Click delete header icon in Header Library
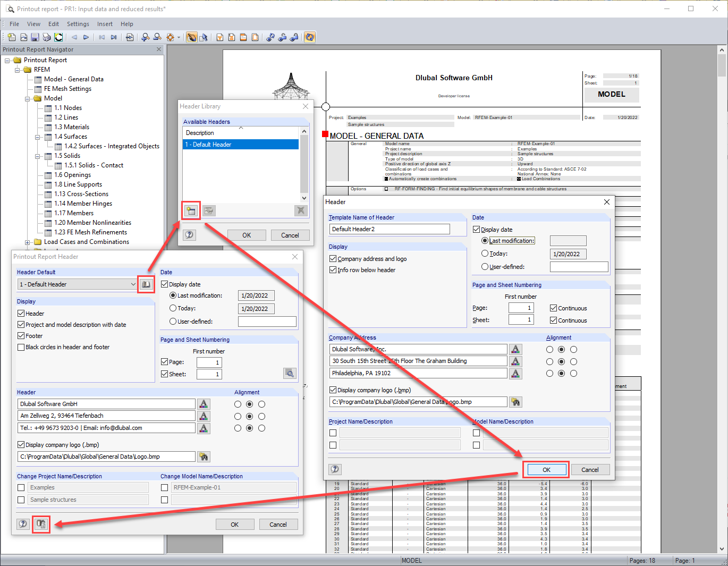Screen dimensions: 728x566 pyautogui.click(x=301, y=211)
